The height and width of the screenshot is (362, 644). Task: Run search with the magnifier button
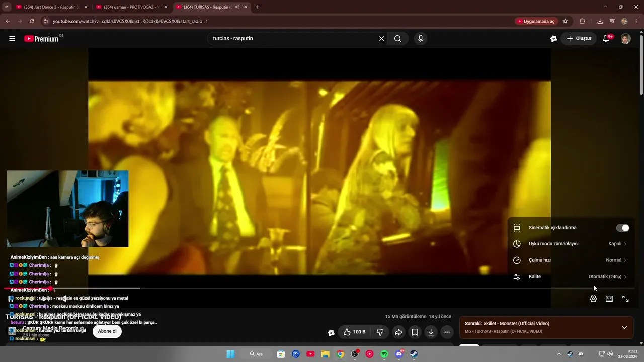coord(397,39)
